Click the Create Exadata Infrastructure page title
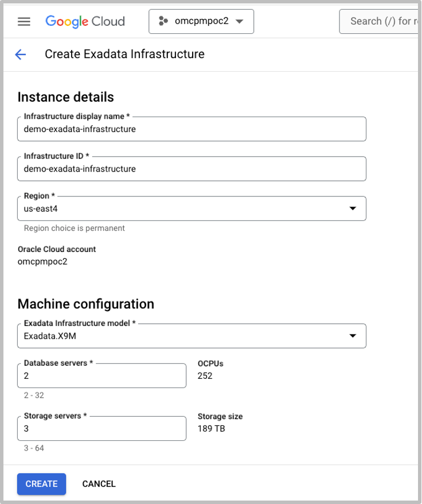 [124, 54]
